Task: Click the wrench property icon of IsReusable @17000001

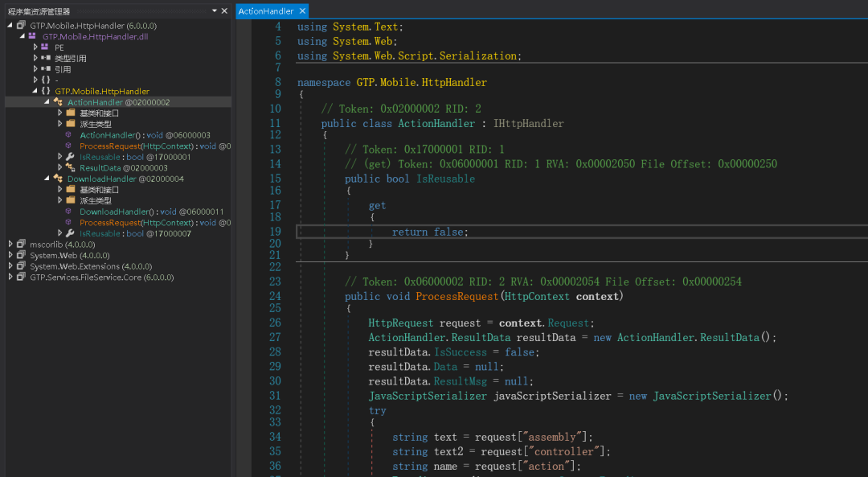Action: pyautogui.click(x=70, y=157)
